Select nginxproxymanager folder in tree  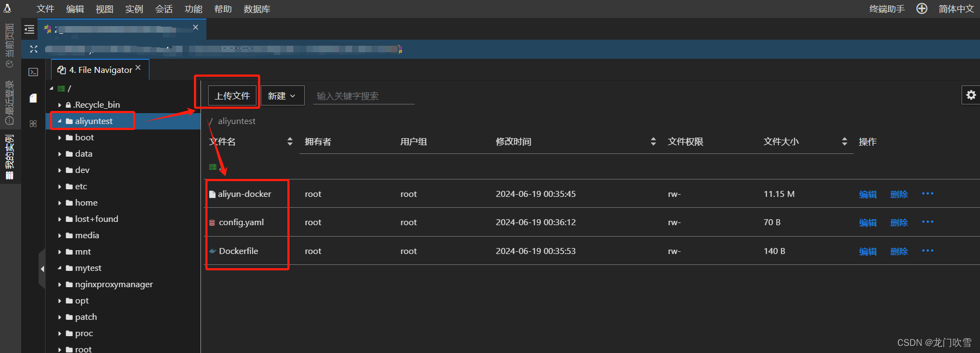114,284
